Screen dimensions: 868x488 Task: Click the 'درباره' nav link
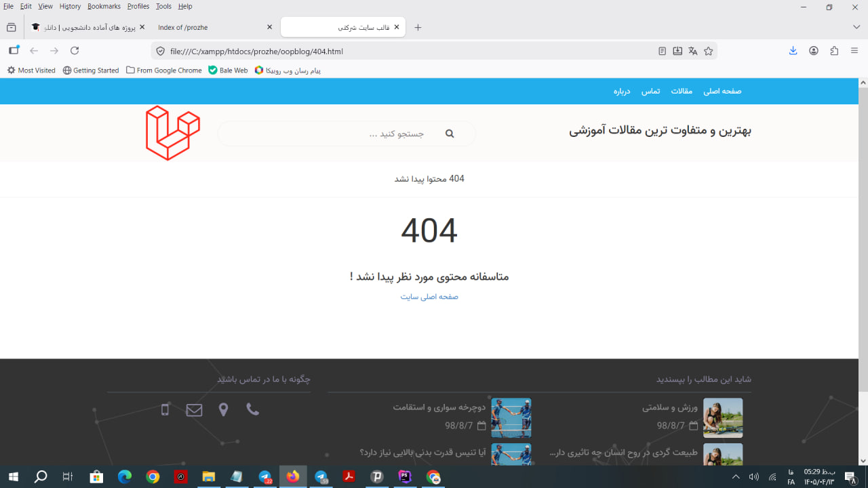623,91
